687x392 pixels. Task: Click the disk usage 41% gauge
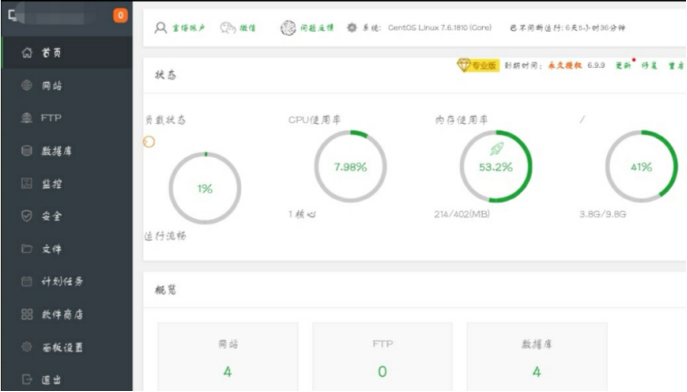pos(641,166)
